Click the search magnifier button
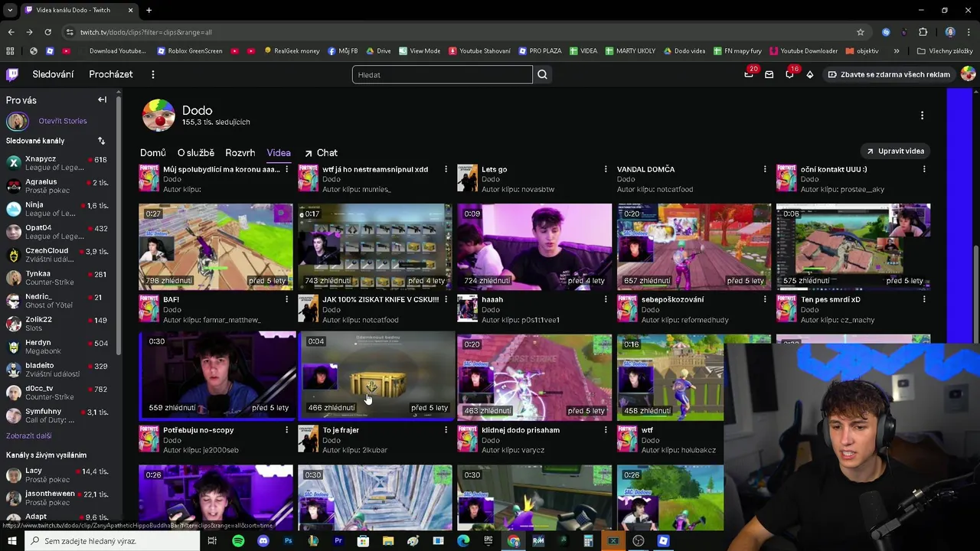The width and height of the screenshot is (980, 551). point(542,74)
